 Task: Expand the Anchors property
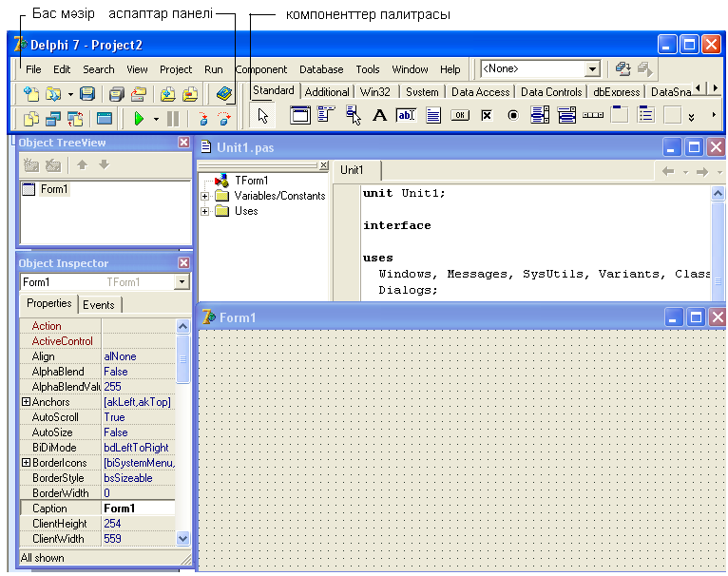(26, 402)
